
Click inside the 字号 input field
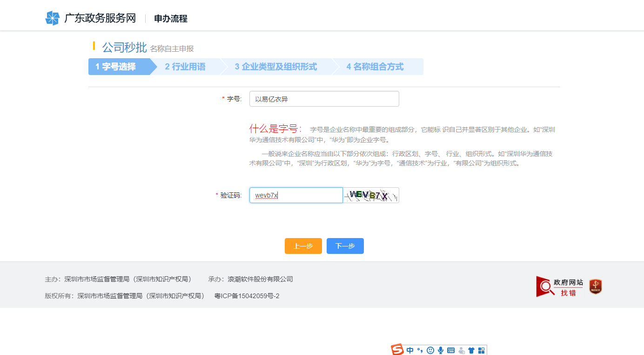point(324,99)
